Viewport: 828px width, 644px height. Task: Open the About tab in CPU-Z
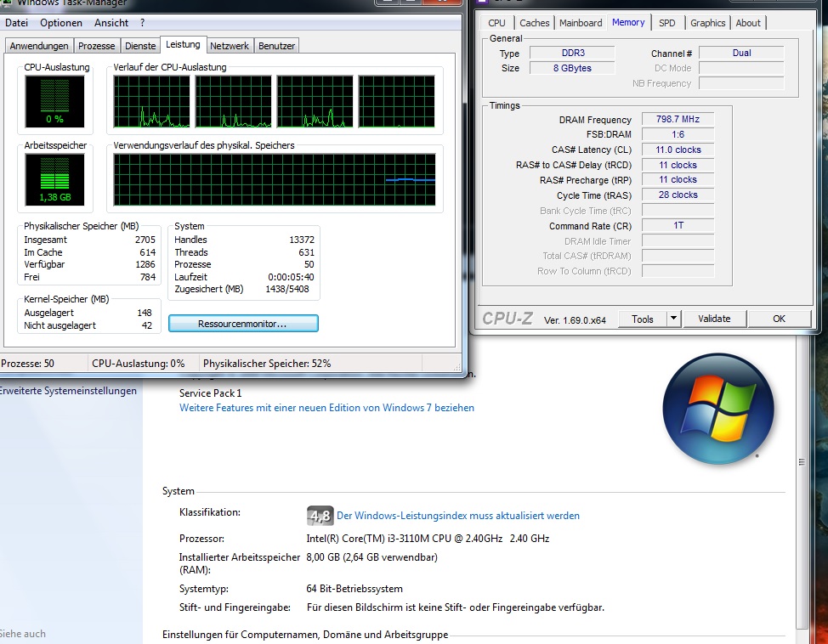click(x=748, y=23)
